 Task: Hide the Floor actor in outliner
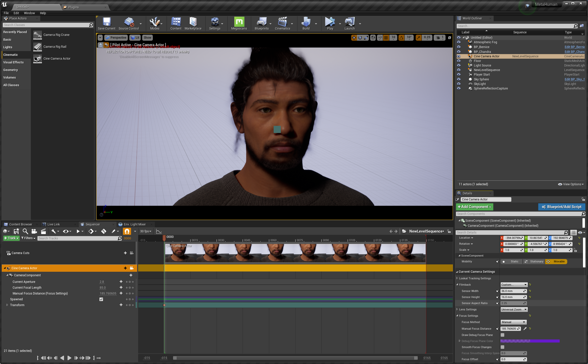(459, 61)
